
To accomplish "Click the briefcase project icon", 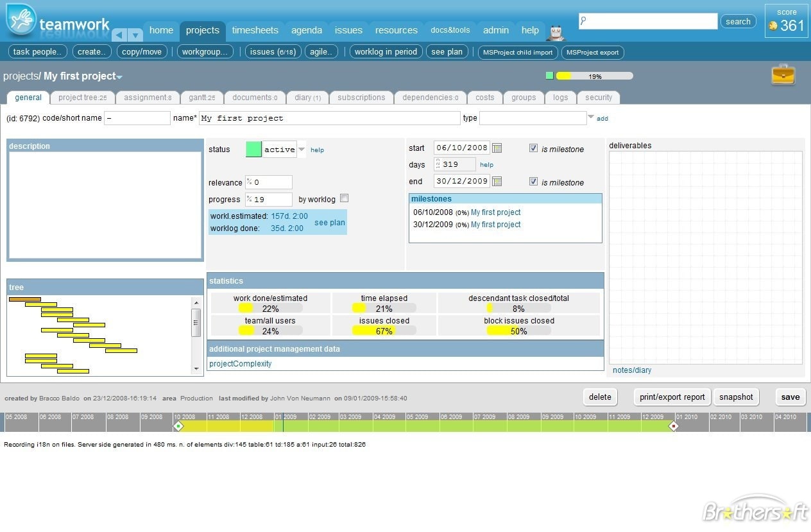I will click(x=783, y=75).
